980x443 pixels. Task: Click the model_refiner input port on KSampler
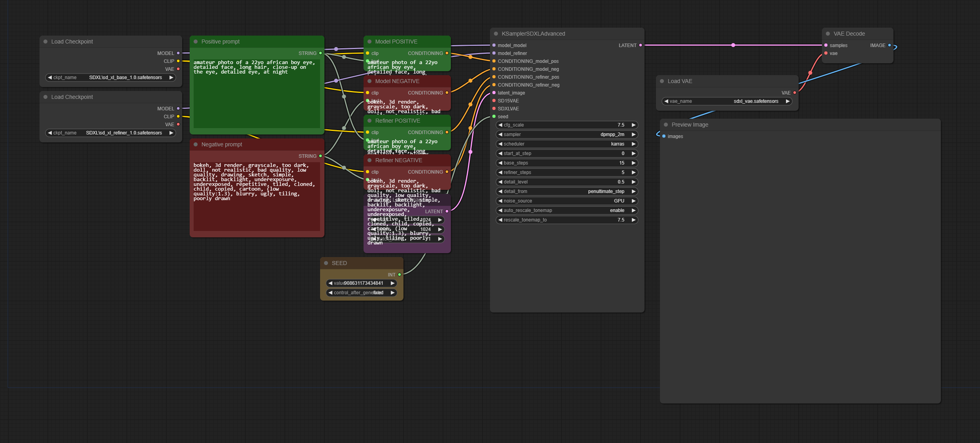[494, 53]
